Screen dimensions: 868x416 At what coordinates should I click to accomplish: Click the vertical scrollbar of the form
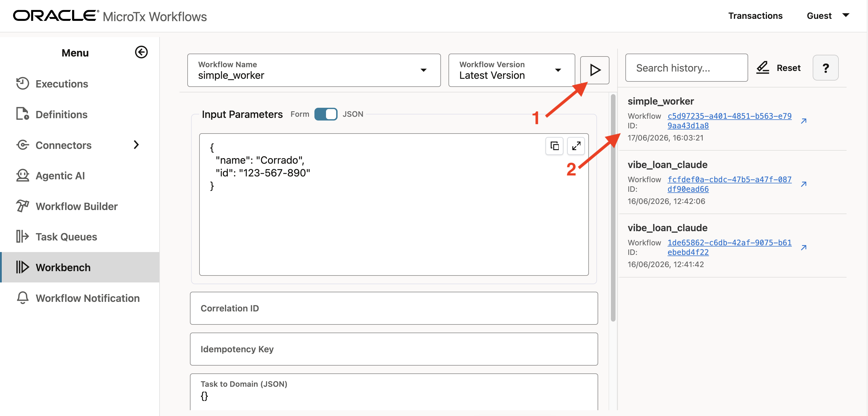click(613, 207)
